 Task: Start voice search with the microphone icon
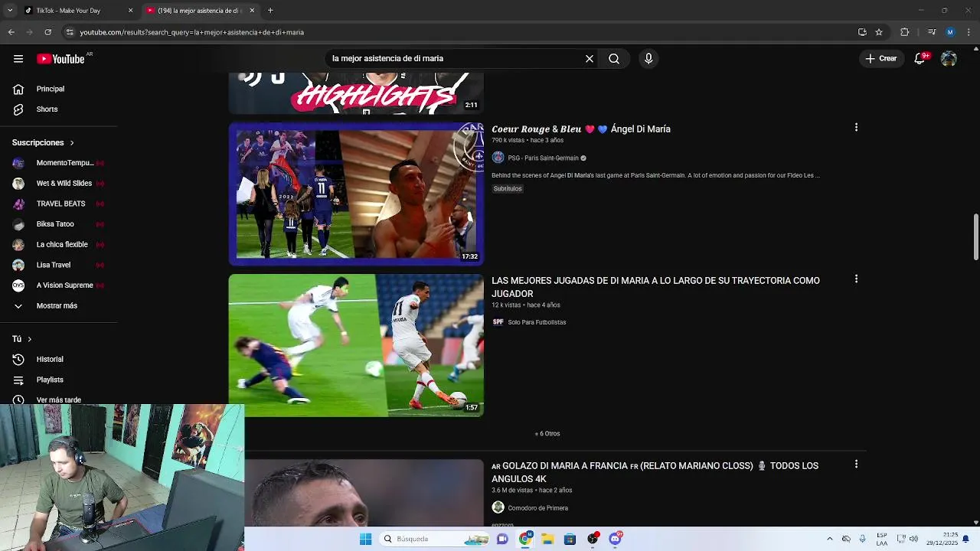pyautogui.click(x=648, y=59)
